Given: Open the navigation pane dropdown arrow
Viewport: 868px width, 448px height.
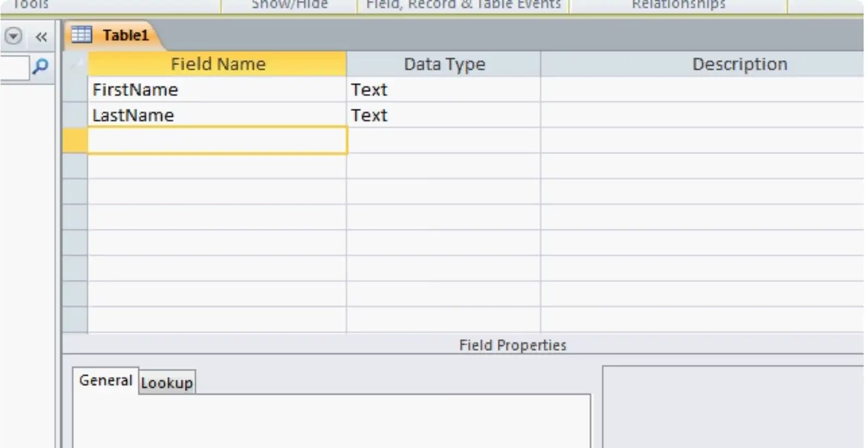Looking at the screenshot, I should [13, 37].
